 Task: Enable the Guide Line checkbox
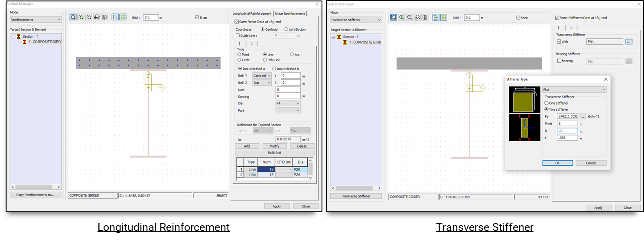(x=237, y=36)
